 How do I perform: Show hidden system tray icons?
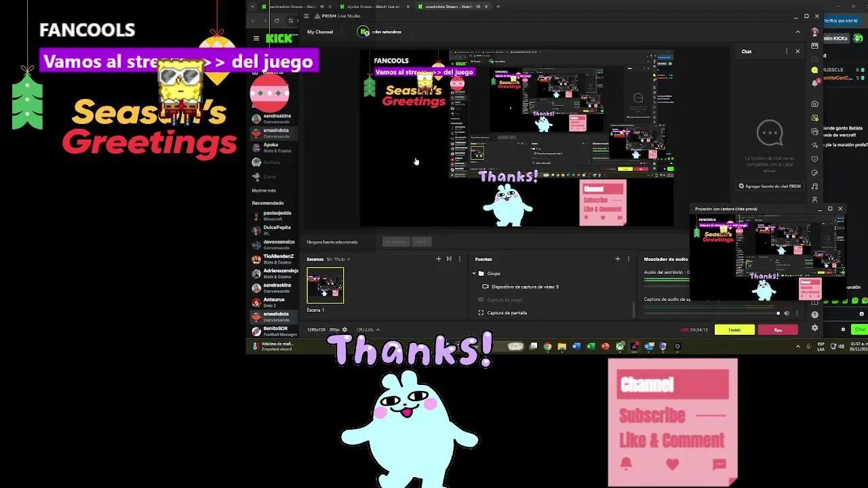797,346
